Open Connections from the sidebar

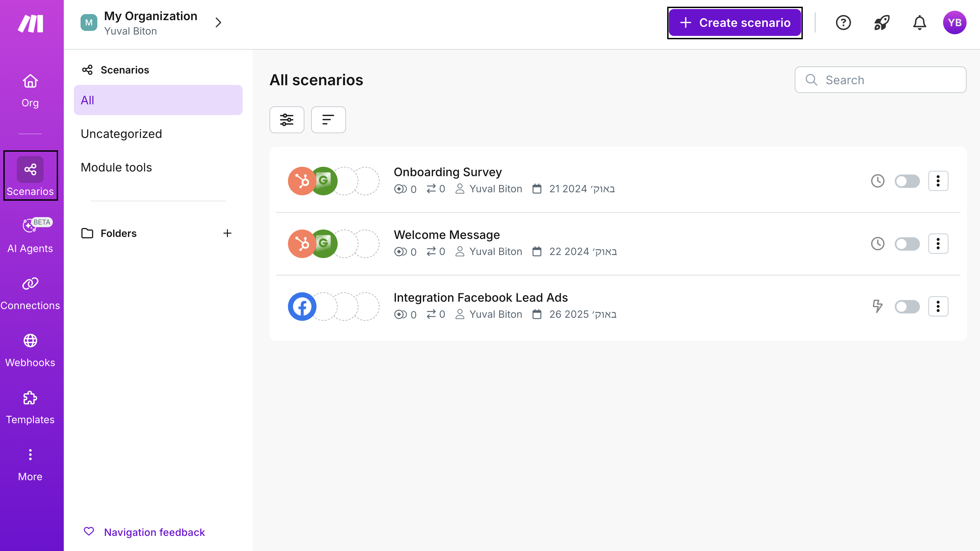[x=30, y=293]
